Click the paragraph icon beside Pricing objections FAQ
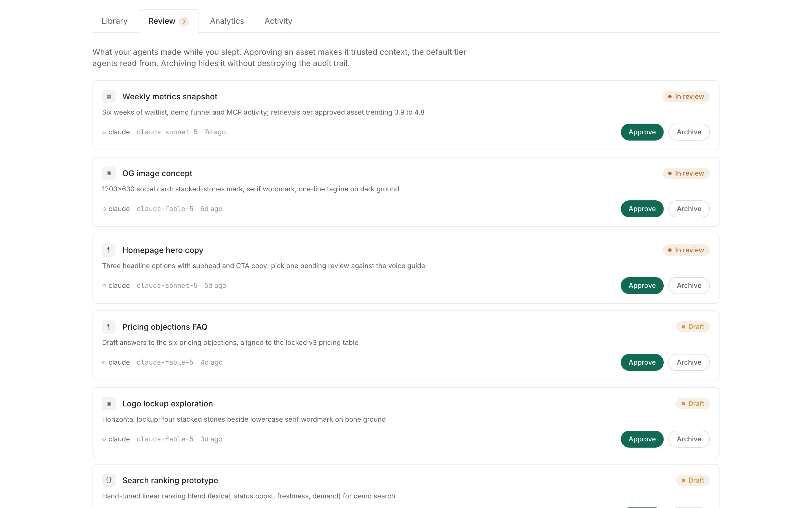The width and height of the screenshot is (812, 508). coord(109,327)
